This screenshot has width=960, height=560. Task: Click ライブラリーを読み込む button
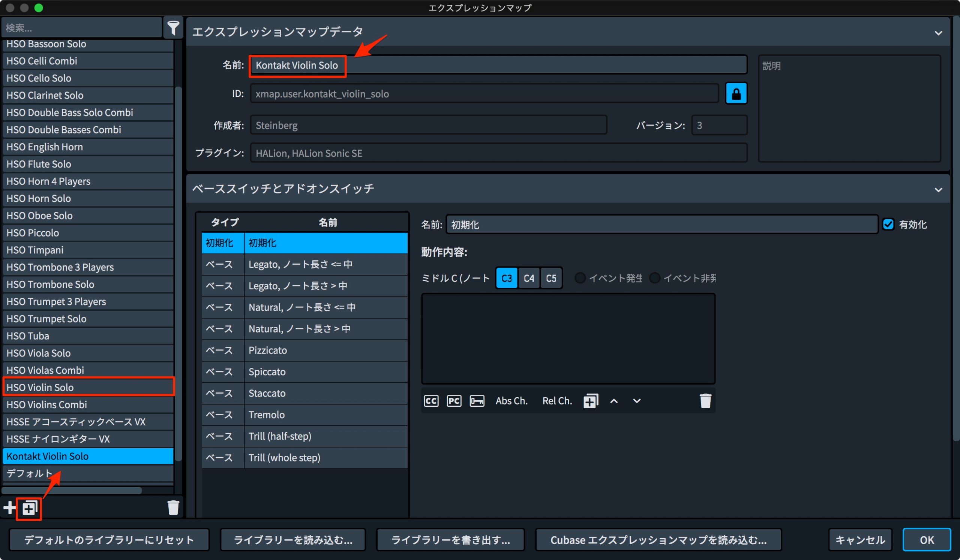tap(292, 540)
